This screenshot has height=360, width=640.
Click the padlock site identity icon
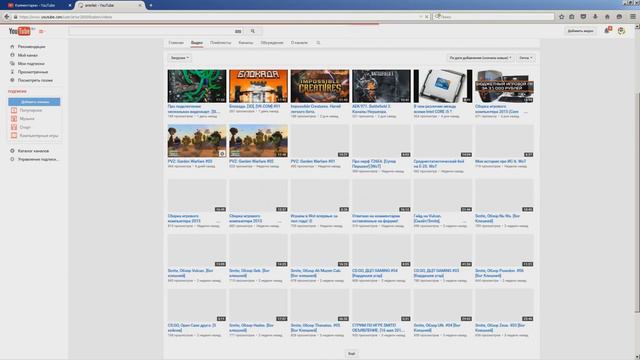point(16,17)
